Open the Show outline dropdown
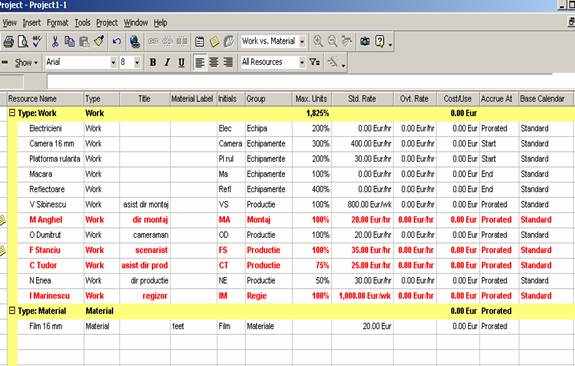The width and height of the screenshot is (575, 366). 26,63
